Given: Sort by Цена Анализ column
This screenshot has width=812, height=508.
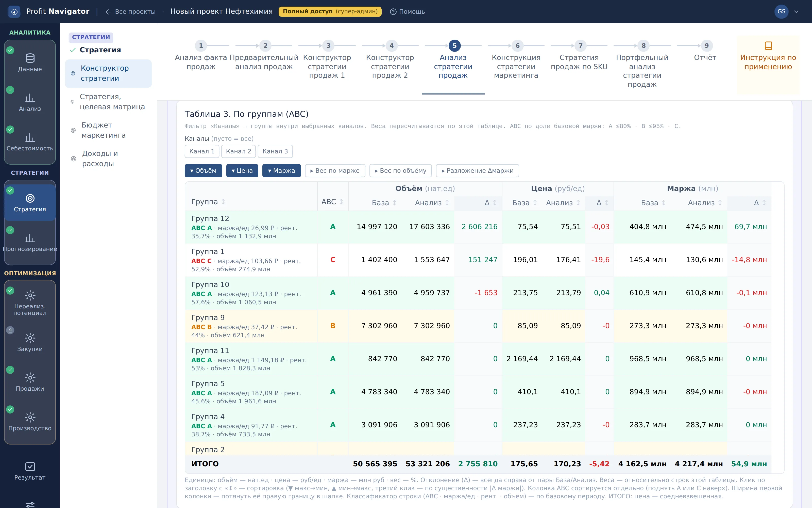Looking at the screenshot, I should pos(563,203).
